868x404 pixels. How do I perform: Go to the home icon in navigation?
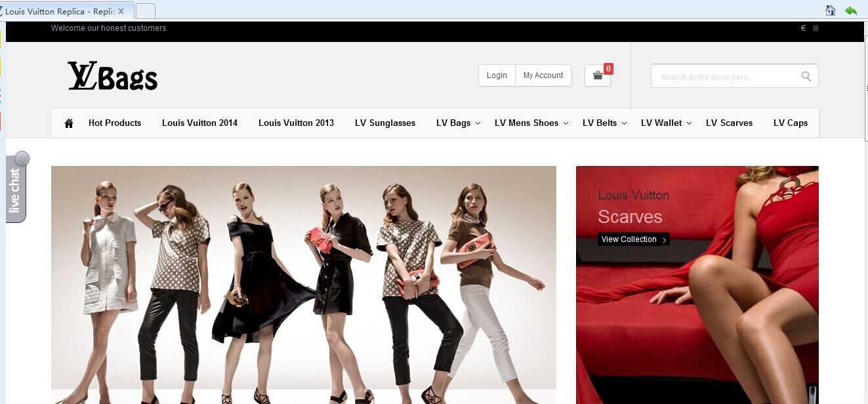click(x=69, y=123)
